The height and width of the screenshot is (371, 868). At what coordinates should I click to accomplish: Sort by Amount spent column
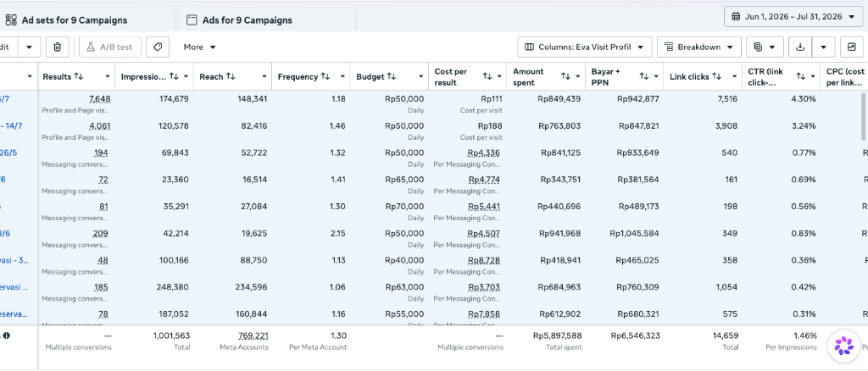565,76
